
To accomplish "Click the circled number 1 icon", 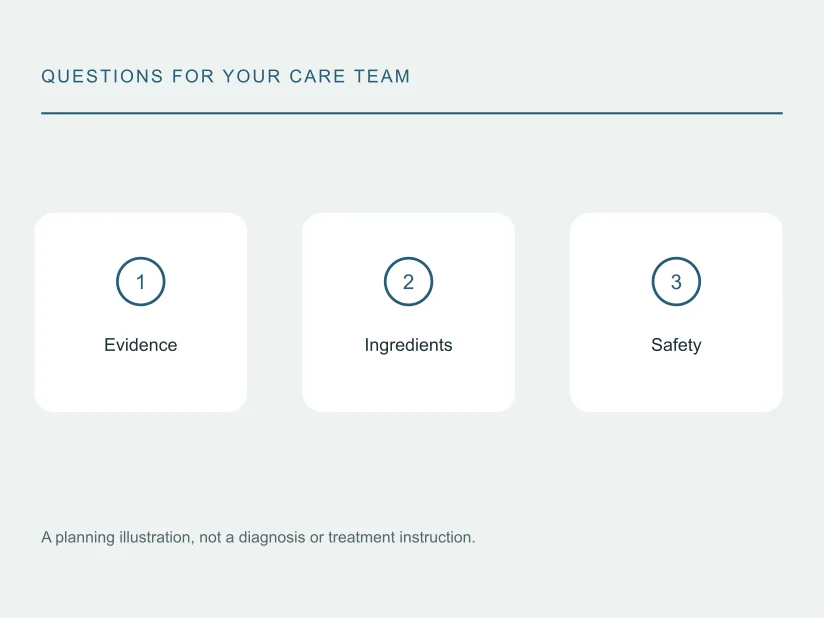I will click(140, 282).
